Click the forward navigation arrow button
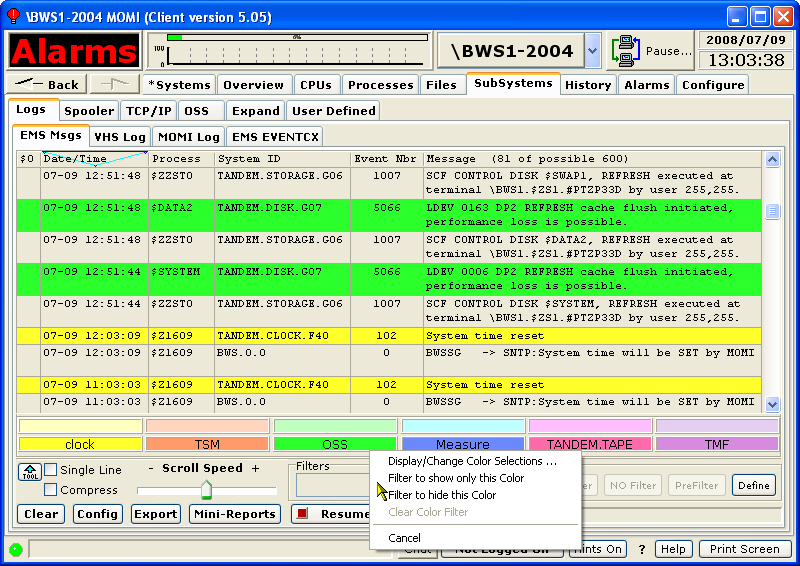Image resolution: width=800 pixels, height=566 pixels. pyautogui.click(x=115, y=84)
